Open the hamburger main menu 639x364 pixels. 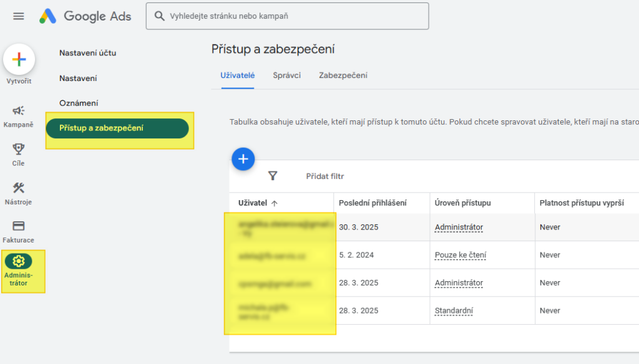click(19, 16)
